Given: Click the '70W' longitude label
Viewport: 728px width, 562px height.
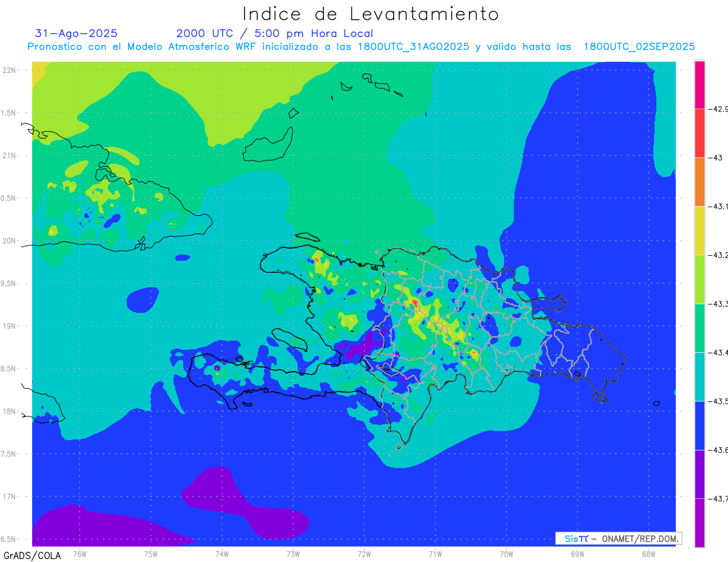Looking at the screenshot, I should [506, 554].
